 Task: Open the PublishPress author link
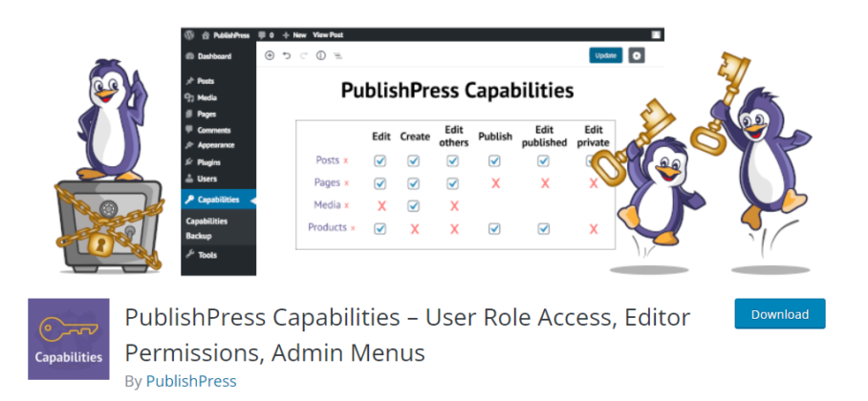pyautogui.click(x=191, y=381)
